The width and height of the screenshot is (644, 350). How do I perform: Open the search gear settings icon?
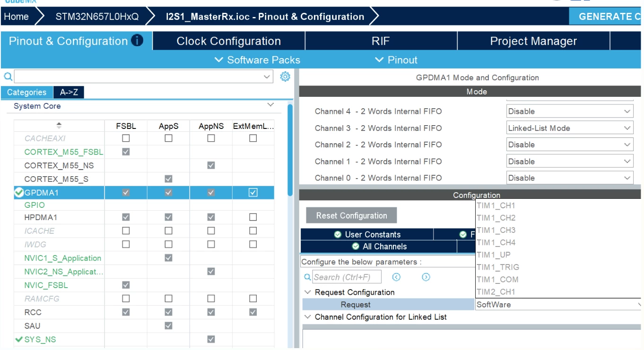(x=285, y=77)
